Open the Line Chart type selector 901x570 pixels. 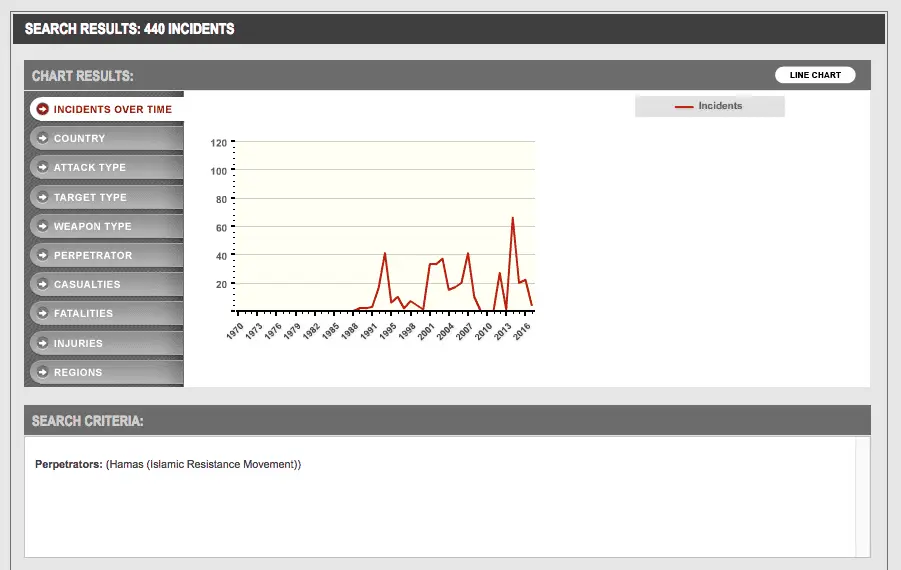(x=814, y=75)
